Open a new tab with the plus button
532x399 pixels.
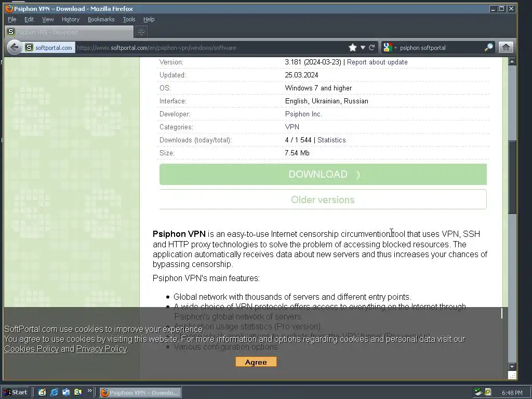[x=141, y=32]
